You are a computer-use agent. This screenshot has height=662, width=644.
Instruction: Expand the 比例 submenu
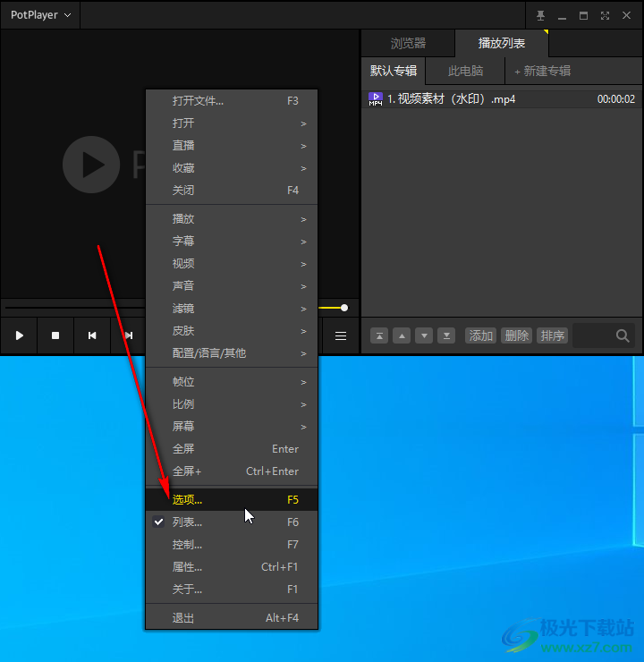232,404
